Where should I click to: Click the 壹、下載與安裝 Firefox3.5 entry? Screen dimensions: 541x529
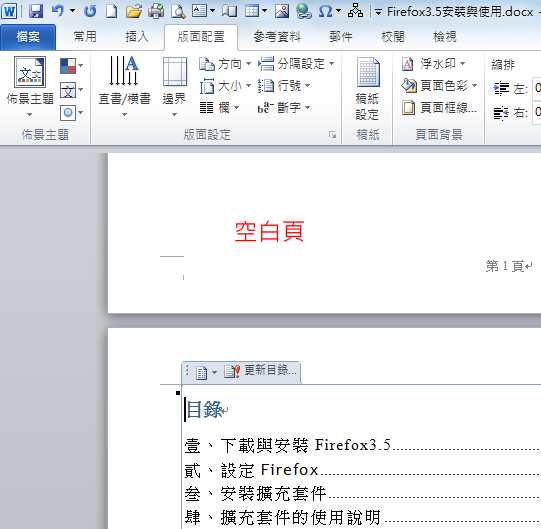coord(288,445)
